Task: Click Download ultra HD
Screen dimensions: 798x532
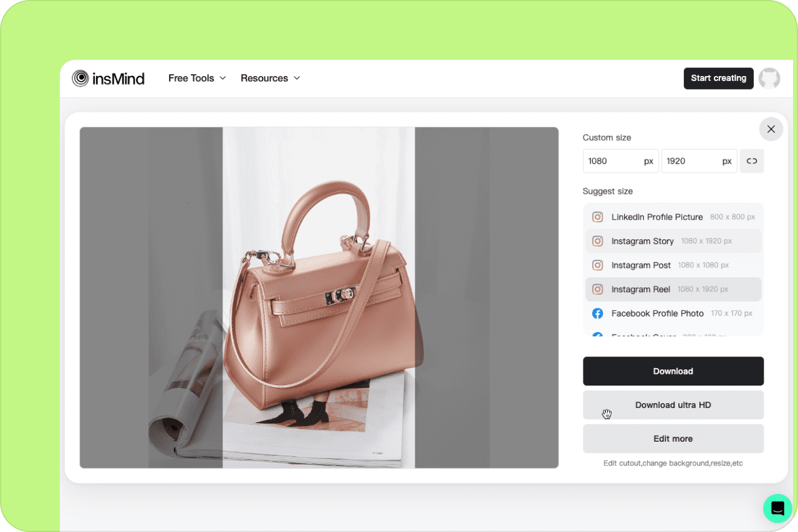Action: tap(673, 405)
